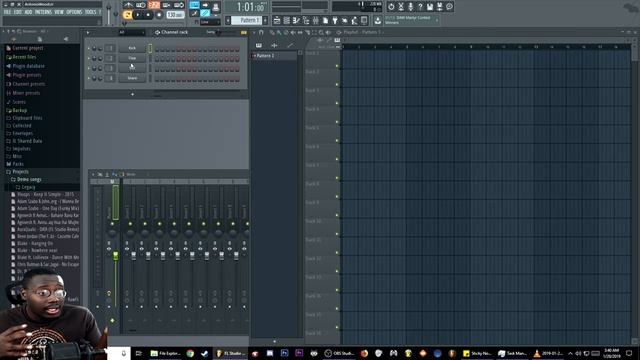Image resolution: width=640 pixels, height=360 pixels.
Task: Click the master mixer track fader
Action: pos(116,255)
